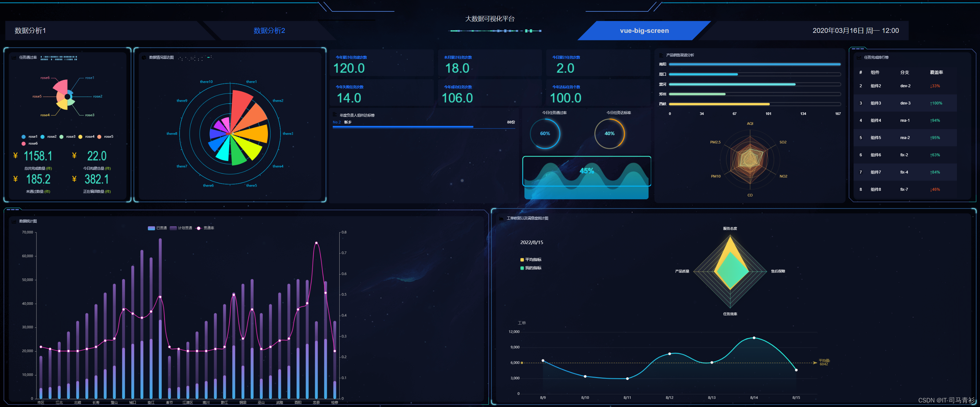Viewport: 980px width, 407px height.
Task: Click the chart icon beside 任务完成排行榜
Action: coord(859,57)
